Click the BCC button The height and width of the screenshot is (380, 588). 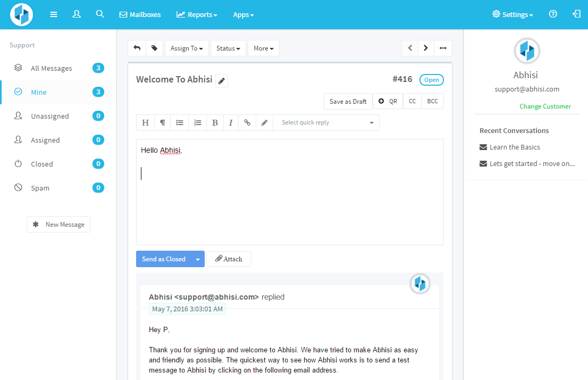(432, 101)
